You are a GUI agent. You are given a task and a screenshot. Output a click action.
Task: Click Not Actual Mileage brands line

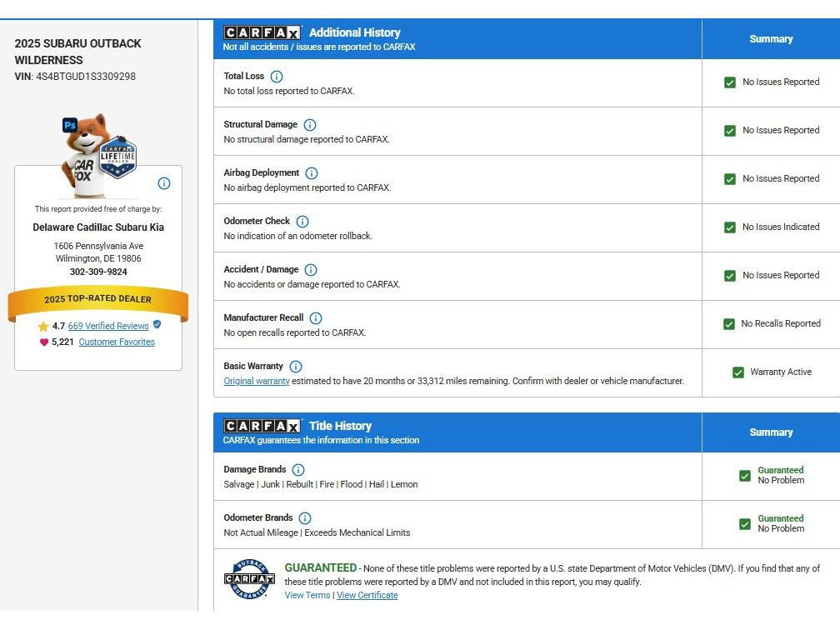(x=317, y=532)
